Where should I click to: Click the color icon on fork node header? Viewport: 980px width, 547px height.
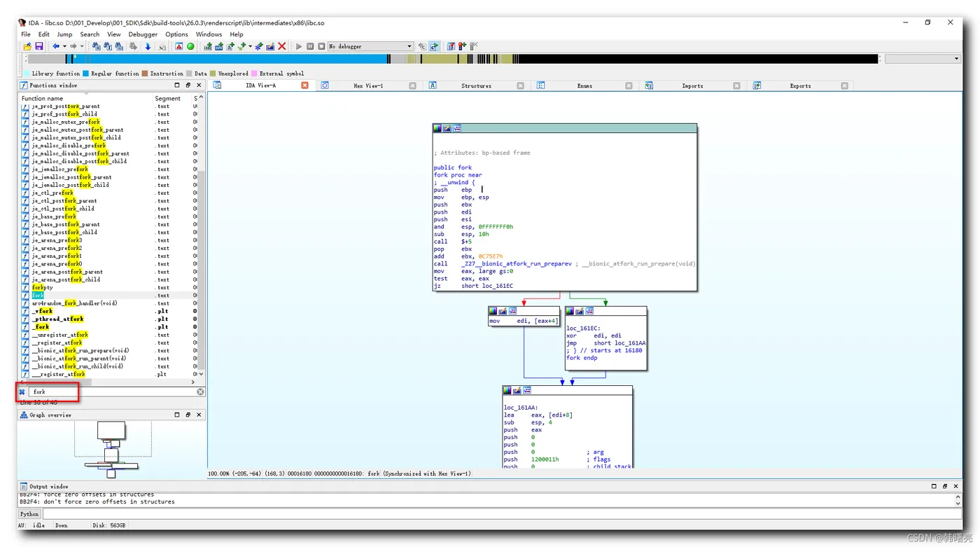tap(437, 128)
